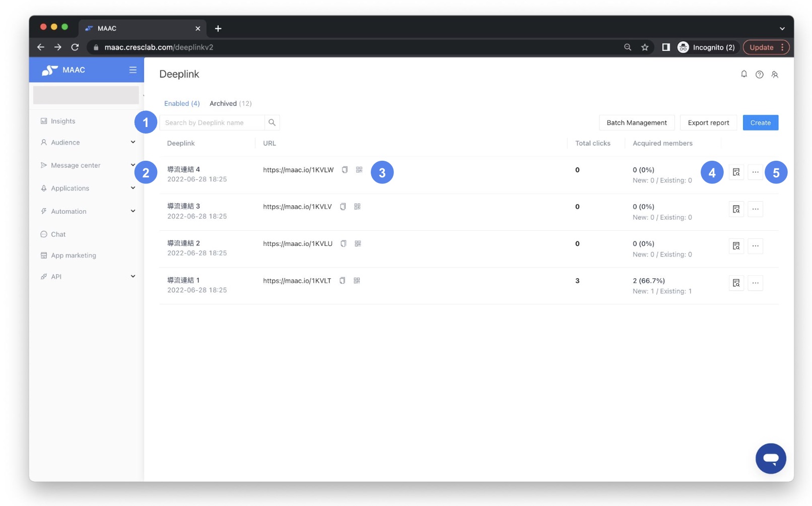Open more options for 導流連結 2

755,246
